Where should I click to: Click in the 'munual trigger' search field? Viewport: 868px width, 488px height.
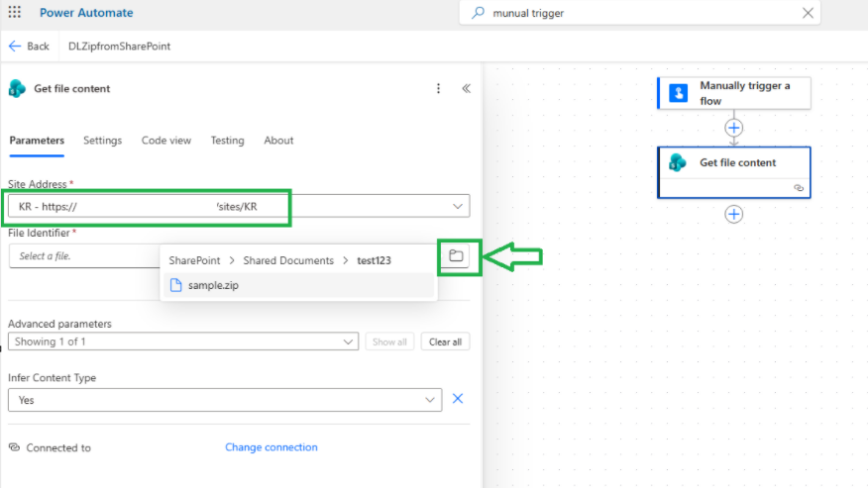pyautogui.click(x=639, y=13)
